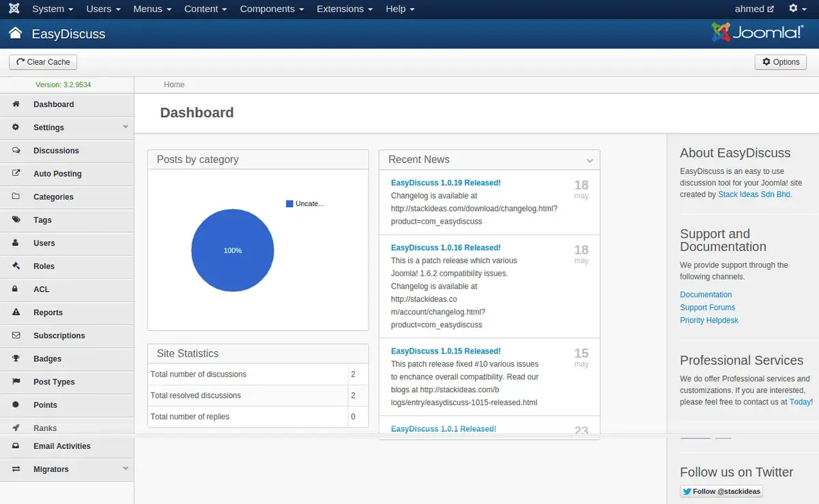Open the Users top menu
The height and width of the screenshot is (504, 819).
tap(103, 9)
